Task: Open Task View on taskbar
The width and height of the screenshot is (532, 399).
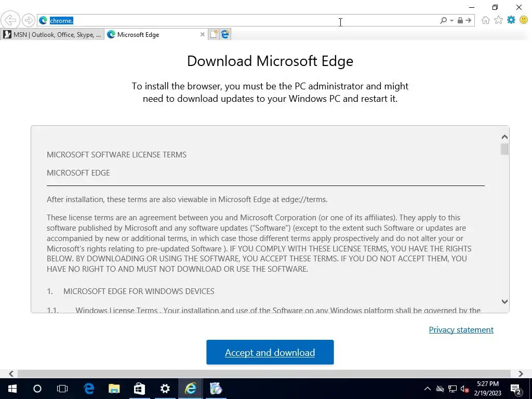Action: 62,389
